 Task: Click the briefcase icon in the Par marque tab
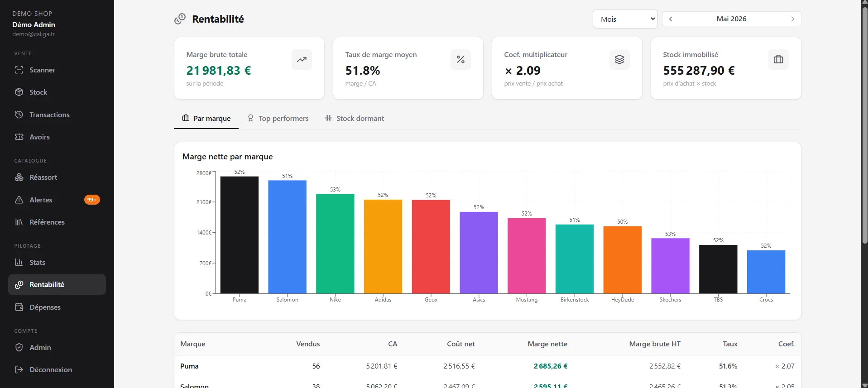186,118
